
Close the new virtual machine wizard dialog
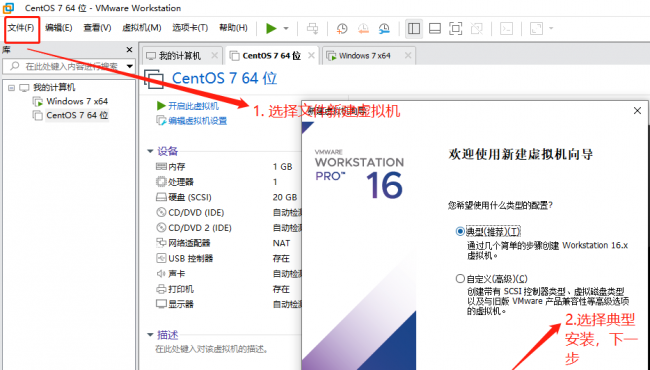click(637, 111)
